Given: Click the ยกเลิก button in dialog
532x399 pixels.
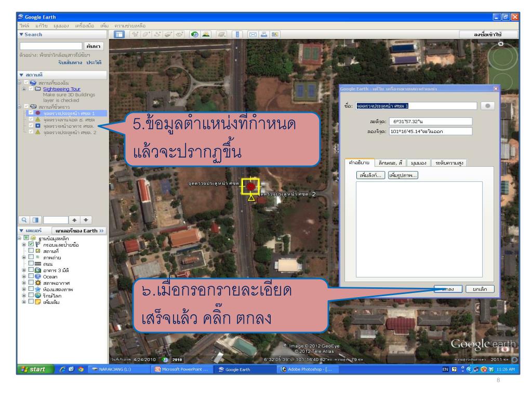Looking at the screenshot, I should point(480,289).
